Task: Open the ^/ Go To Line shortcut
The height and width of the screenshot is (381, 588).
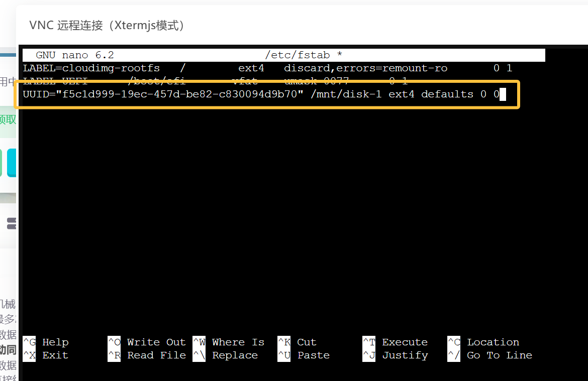Action: pyautogui.click(x=490, y=355)
